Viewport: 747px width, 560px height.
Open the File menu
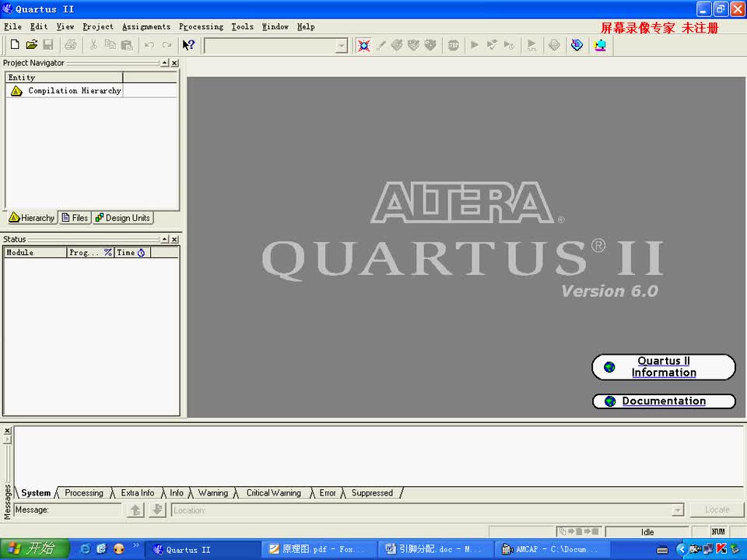click(13, 26)
